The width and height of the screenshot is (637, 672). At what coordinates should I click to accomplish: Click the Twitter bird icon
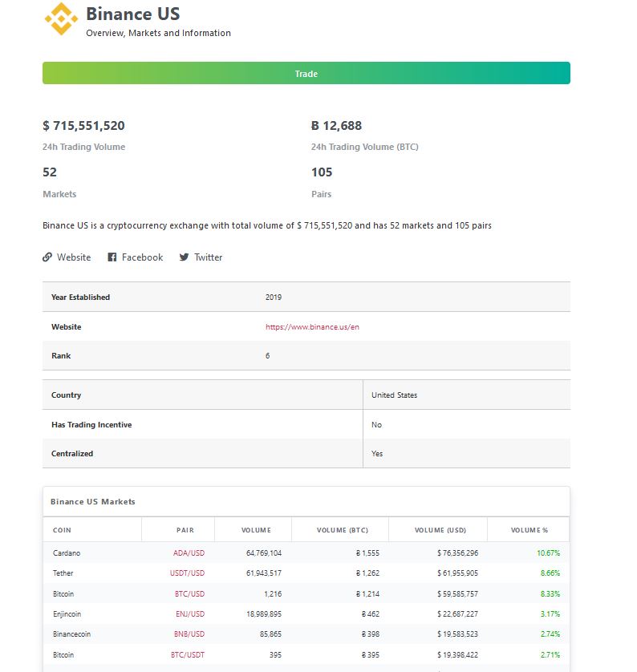tap(184, 257)
